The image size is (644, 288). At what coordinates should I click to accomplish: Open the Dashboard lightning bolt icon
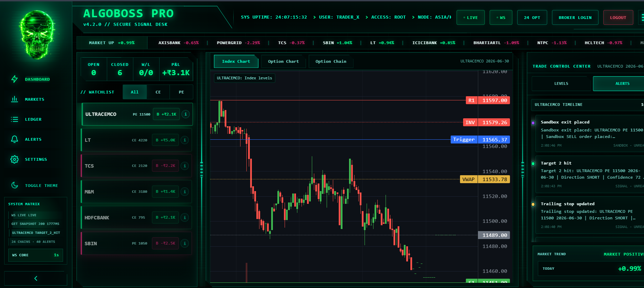pyautogui.click(x=14, y=79)
